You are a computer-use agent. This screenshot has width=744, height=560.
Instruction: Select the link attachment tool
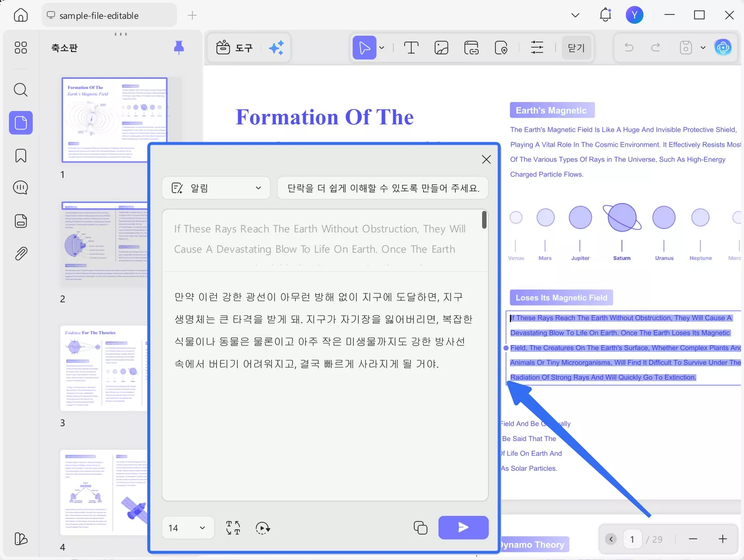click(x=471, y=47)
